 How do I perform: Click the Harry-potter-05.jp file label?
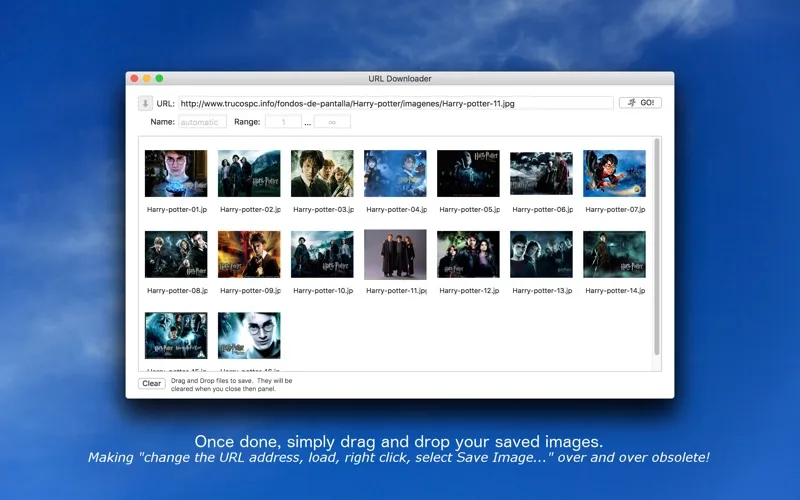[x=469, y=210]
